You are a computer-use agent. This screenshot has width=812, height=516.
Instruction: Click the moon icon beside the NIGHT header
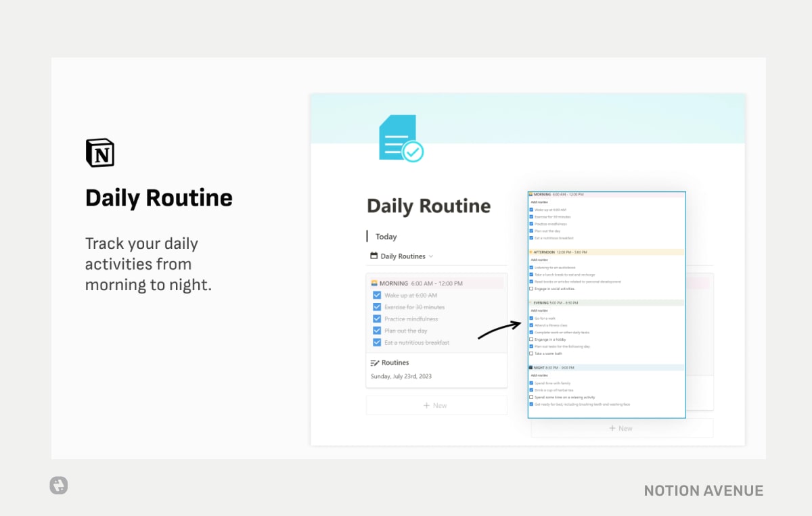[531, 367]
